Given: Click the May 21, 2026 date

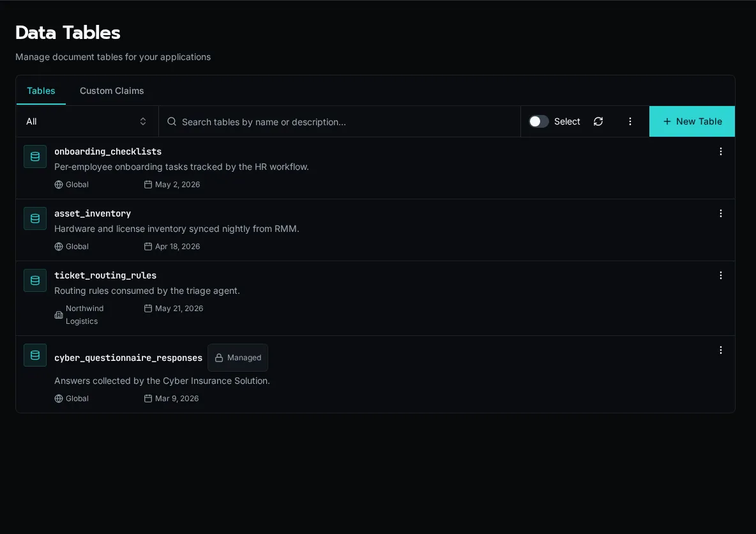Looking at the screenshot, I should 179,309.
